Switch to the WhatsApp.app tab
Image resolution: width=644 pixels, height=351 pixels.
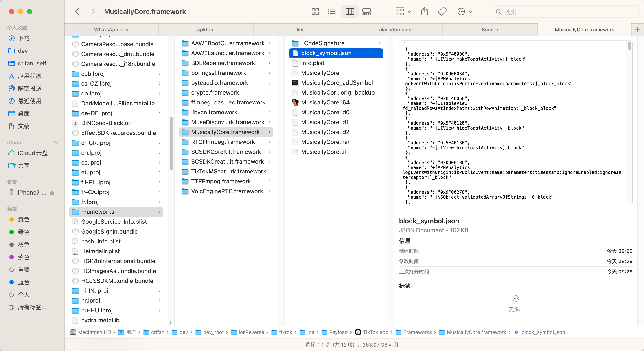[111, 30]
